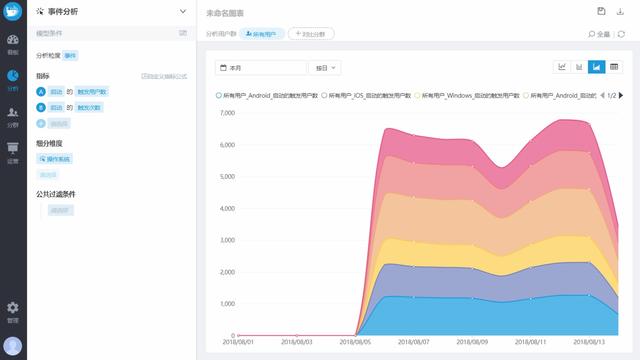Open 触发用户数 measure selector in row A
The image size is (640, 360).
(92, 92)
